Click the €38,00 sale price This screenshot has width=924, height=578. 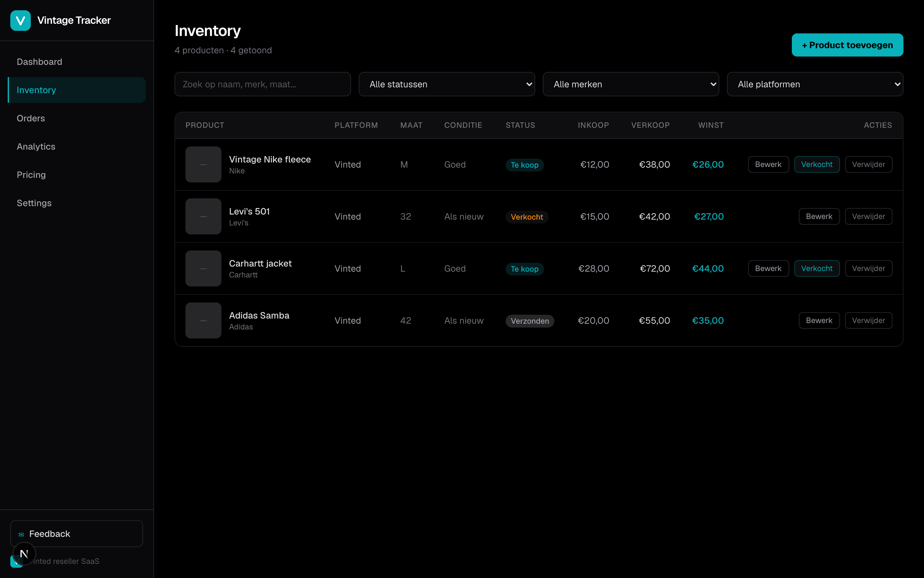tap(654, 164)
